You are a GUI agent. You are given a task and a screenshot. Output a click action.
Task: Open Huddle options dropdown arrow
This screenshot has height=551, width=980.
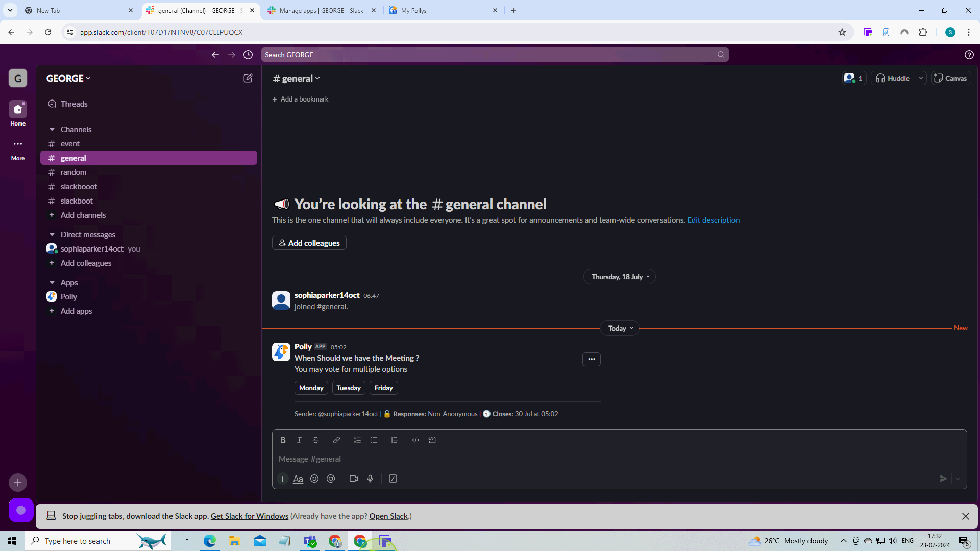pos(921,78)
